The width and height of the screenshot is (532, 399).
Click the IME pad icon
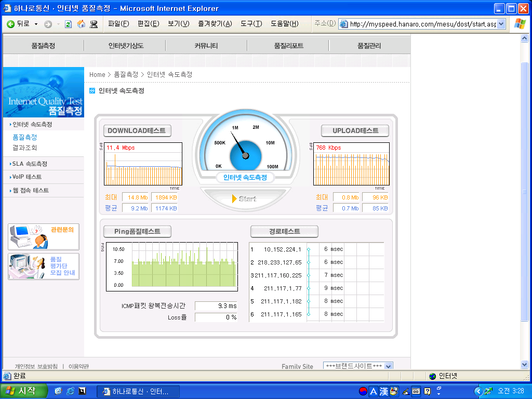click(394, 391)
